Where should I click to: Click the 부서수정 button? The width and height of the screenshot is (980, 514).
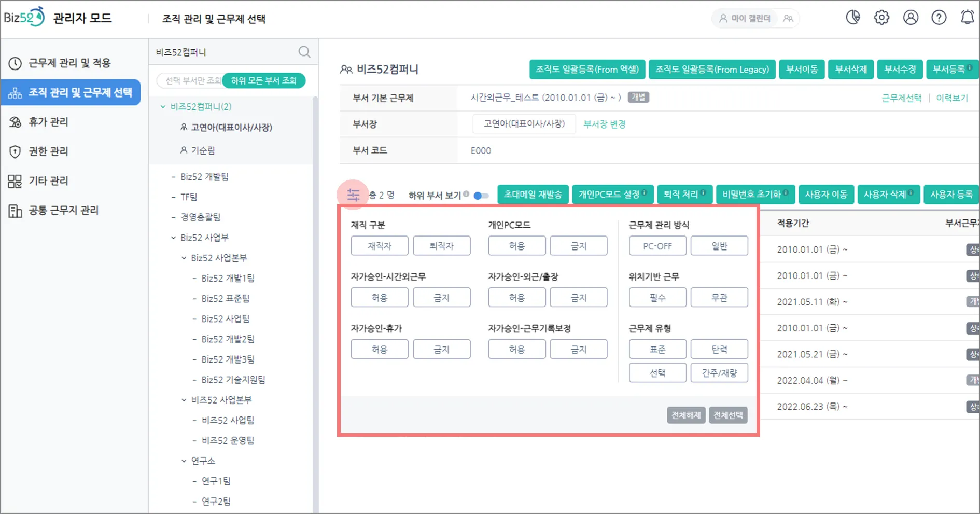[x=900, y=70]
